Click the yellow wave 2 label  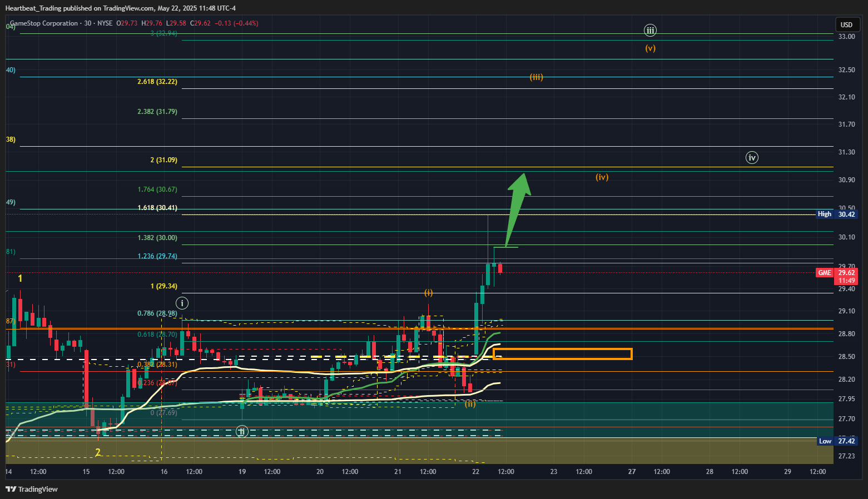pyautogui.click(x=98, y=452)
